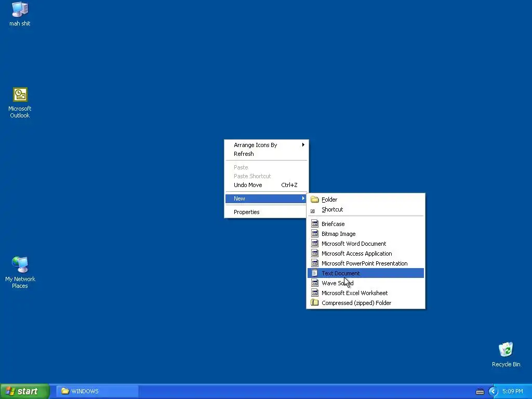
Task: Open the Start menu button
Action: (25, 391)
